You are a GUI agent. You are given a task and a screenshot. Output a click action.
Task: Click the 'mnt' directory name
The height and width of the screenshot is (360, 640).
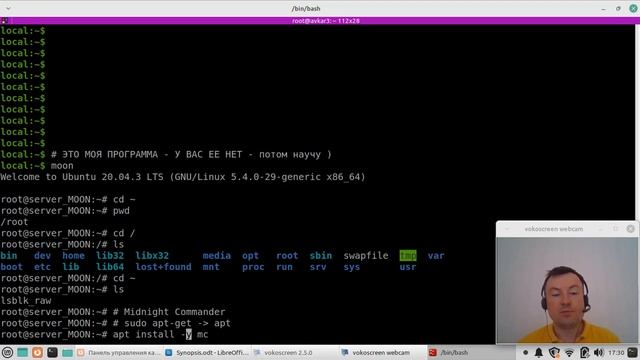pos(211,267)
